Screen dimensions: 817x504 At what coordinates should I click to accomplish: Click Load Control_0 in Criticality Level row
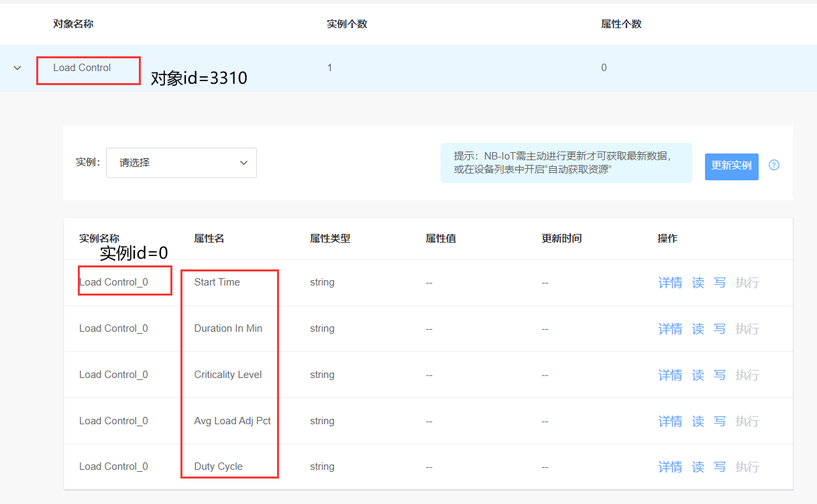pyautogui.click(x=113, y=375)
